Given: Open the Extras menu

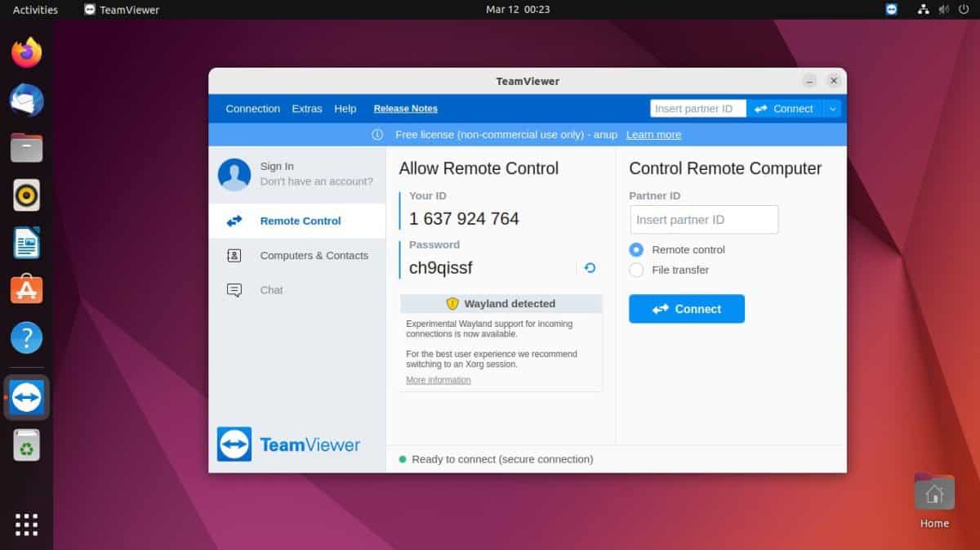Looking at the screenshot, I should pos(306,108).
